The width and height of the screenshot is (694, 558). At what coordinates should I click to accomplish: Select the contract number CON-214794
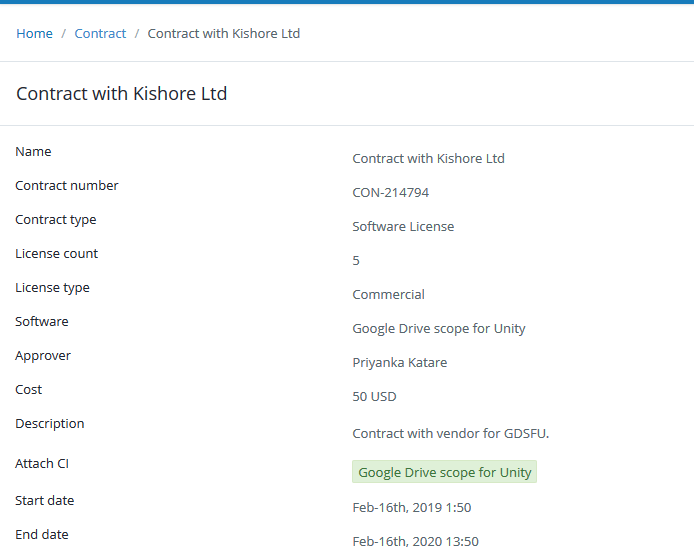[x=390, y=192]
